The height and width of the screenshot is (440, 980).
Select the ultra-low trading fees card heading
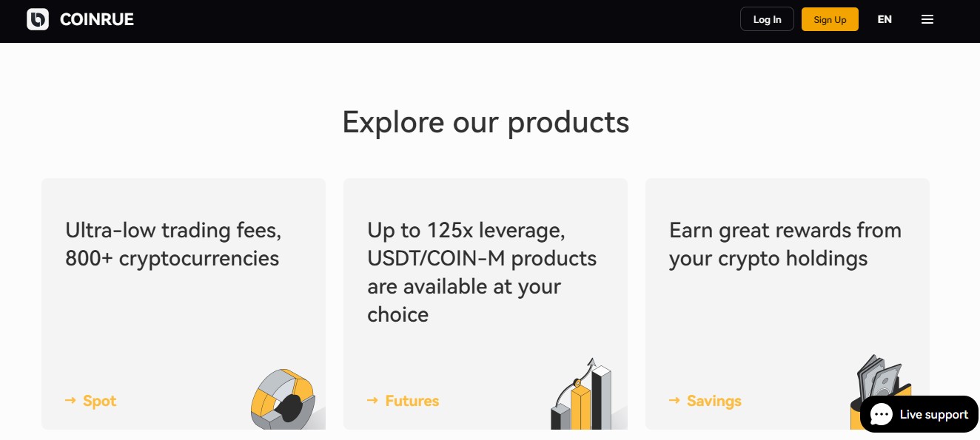[173, 245]
